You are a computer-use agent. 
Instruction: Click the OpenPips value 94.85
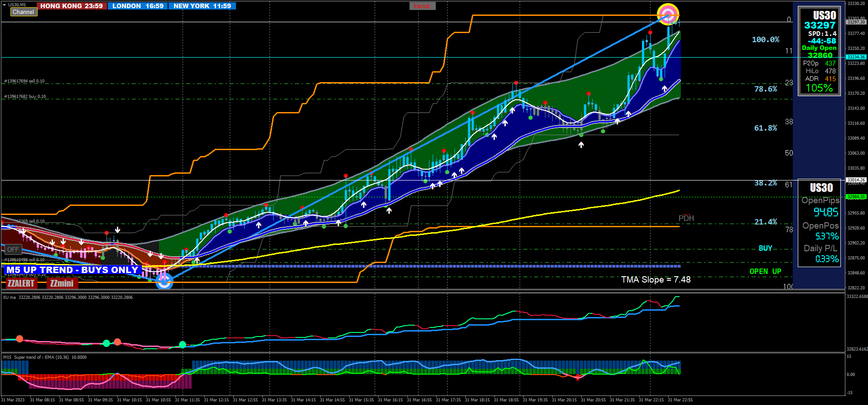[826, 212]
